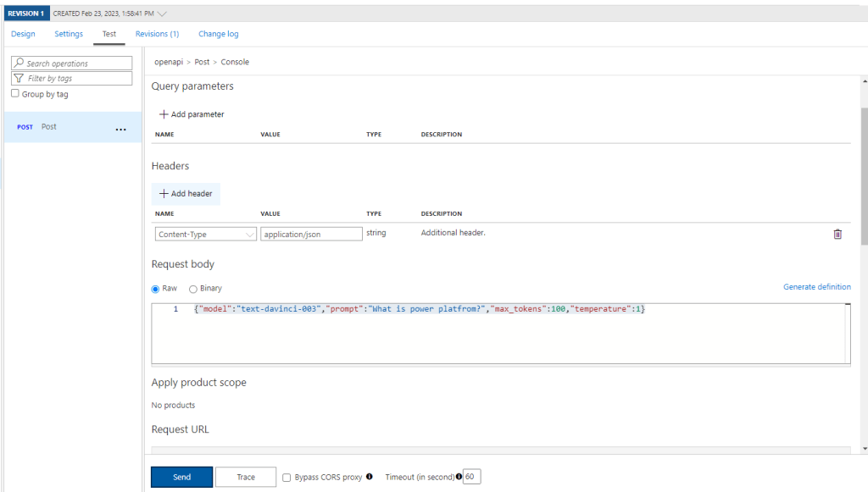Image resolution: width=868 pixels, height=492 pixels.
Task: Click the search operations magnifier icon
Action: pyautogui.click(x=19, y=64)
